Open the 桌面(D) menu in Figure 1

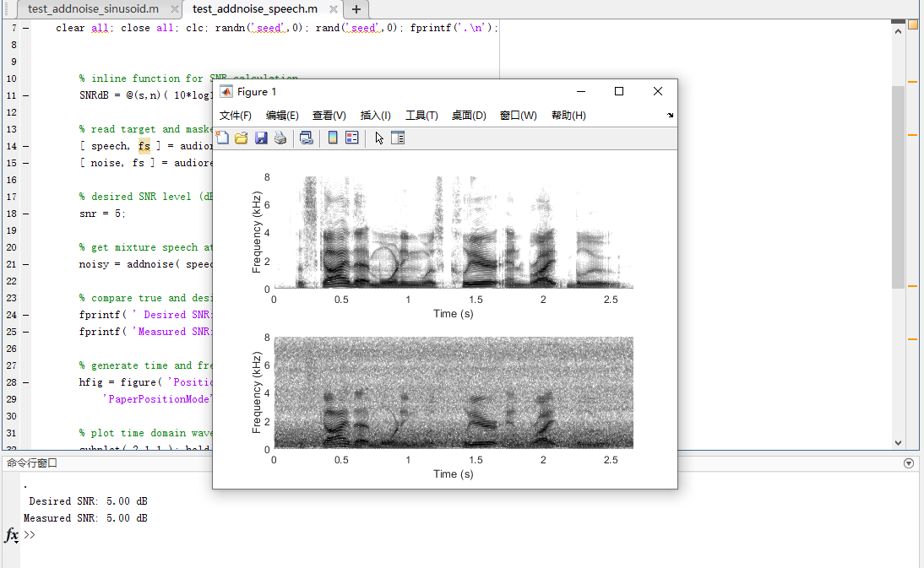pos(469,116)
